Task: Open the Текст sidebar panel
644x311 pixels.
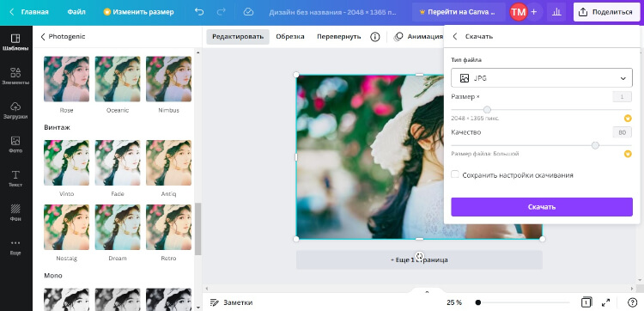Action: (x=15, y=179)
